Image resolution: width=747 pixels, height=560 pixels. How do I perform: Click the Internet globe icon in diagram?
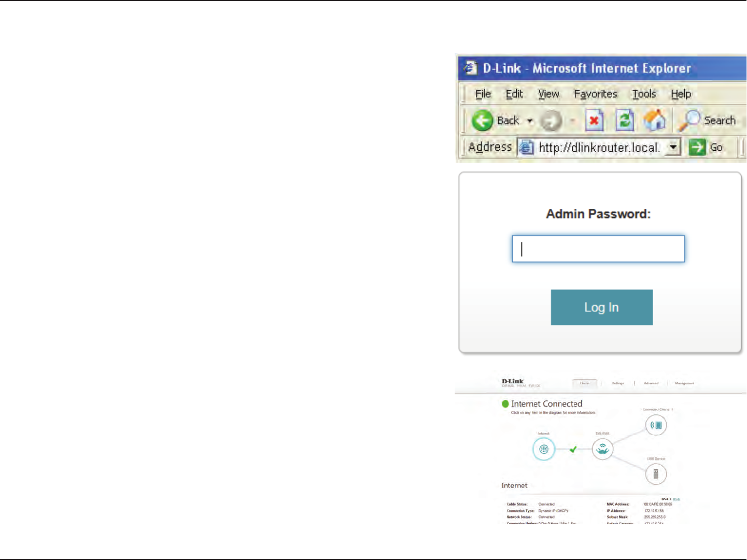(544, 449)
